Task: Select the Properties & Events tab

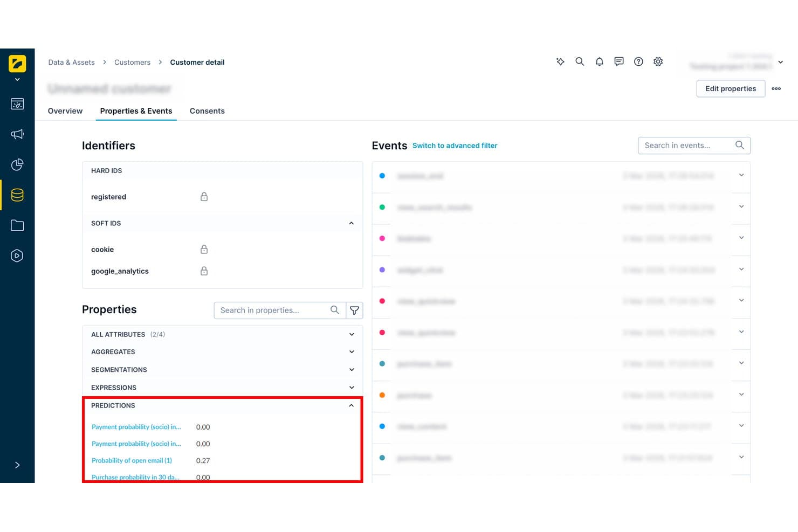Action: (x=136, y=111)
